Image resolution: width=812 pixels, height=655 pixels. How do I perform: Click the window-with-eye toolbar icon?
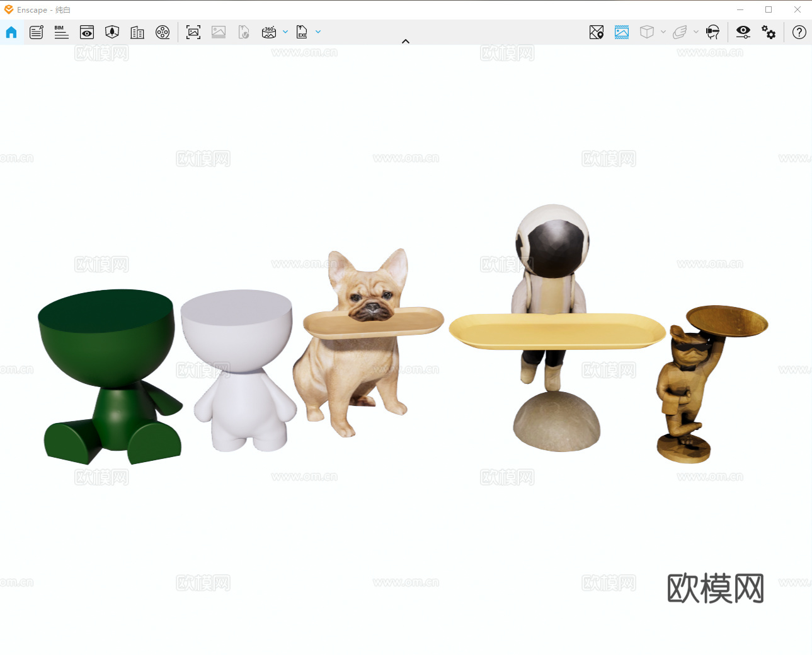point(87,32)
